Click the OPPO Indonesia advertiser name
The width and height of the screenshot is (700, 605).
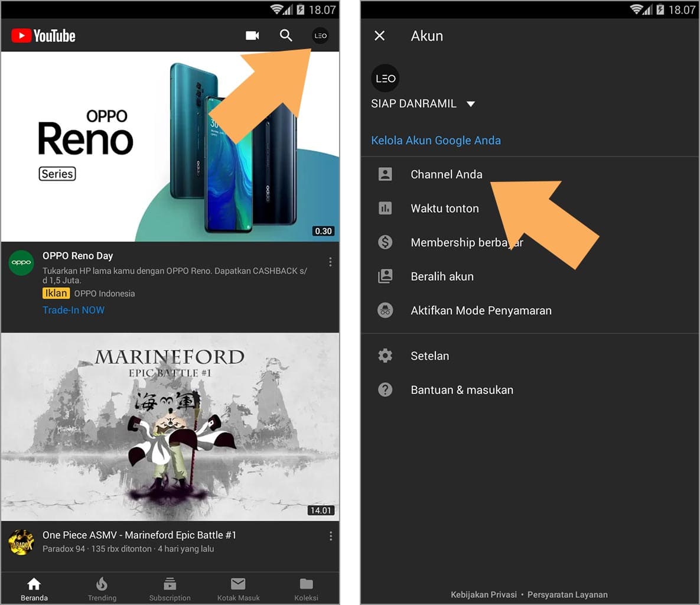[x=105, y=294]
